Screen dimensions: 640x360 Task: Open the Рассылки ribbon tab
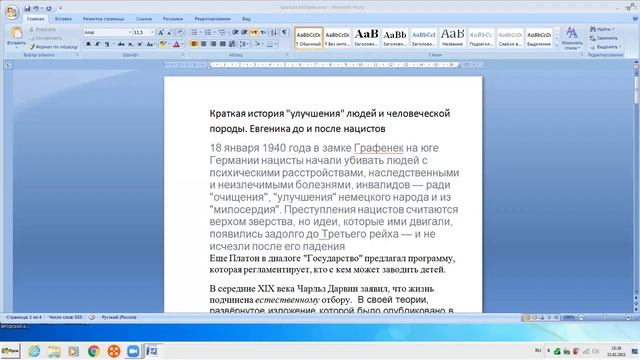[x=173, y=19]
